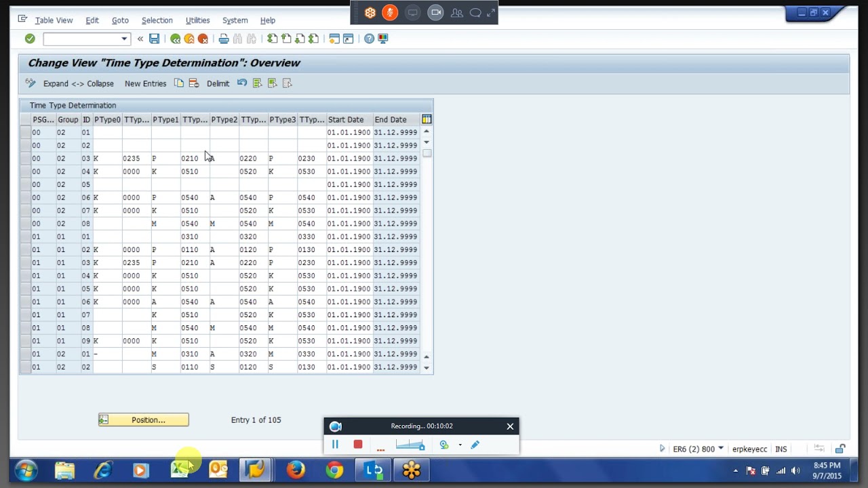Screen dimensions: 868x488
Task: Open the Help question mark icon
Action: [x=369, y=39]
